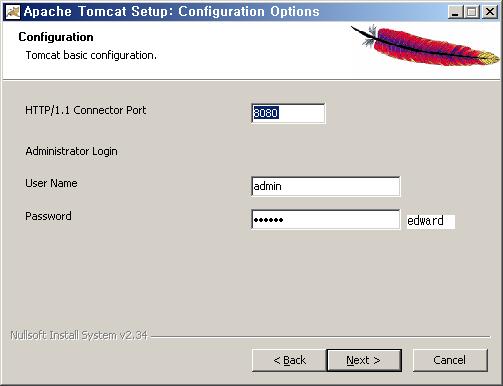Click into the User Name field
The width and height of the screenshot is (503, 386).
tap(326, 186)
